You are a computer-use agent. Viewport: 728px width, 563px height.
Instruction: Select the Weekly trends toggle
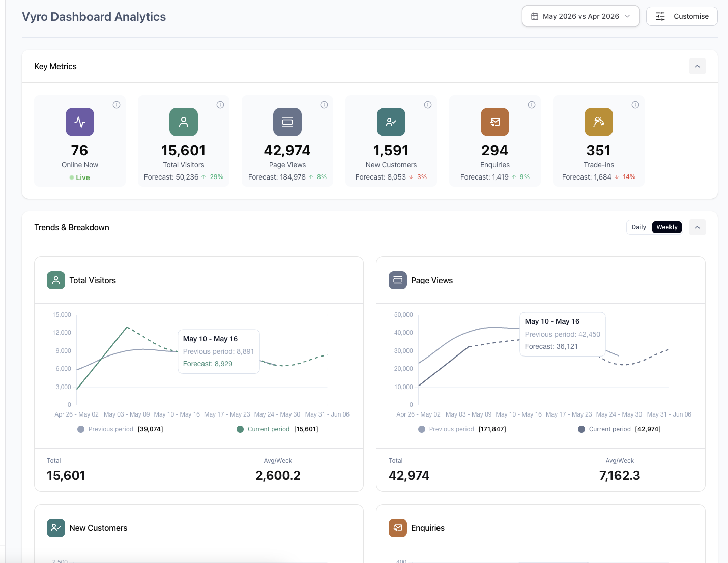tap(667, 227)
